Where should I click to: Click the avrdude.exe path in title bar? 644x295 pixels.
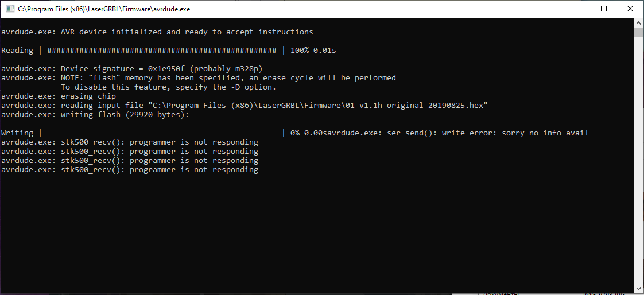(x=103, y=9)
